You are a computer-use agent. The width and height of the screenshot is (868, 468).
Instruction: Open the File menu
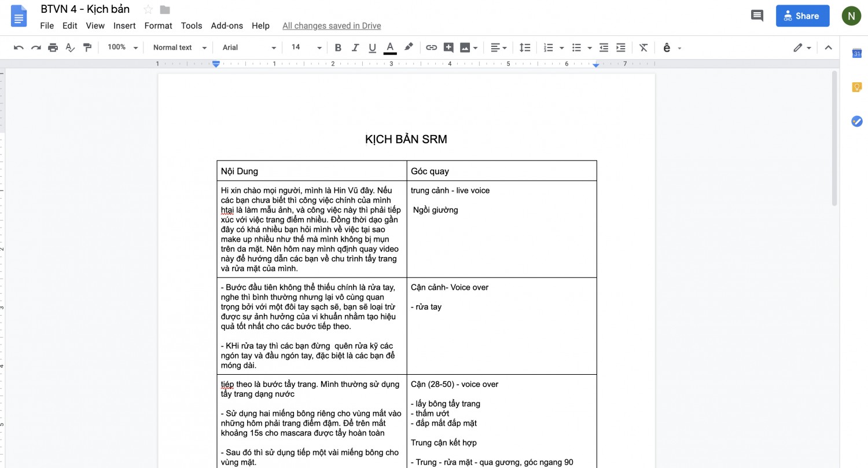tap(47, 25)
